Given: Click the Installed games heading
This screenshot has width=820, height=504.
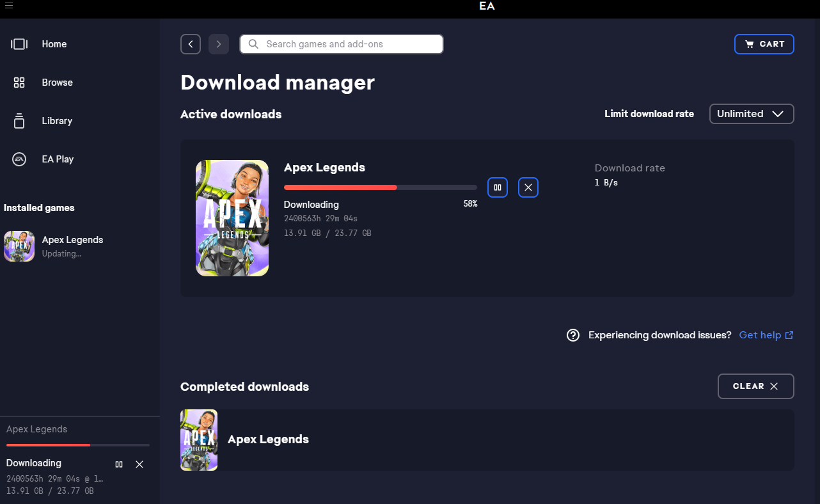Looking at the screenshot, I should pos(39,208).
